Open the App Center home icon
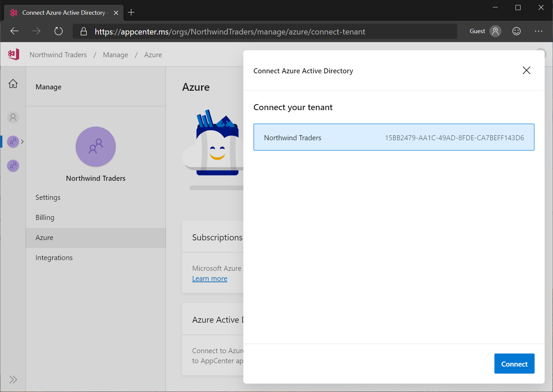553x392 pixels. [x=13, y=54]
